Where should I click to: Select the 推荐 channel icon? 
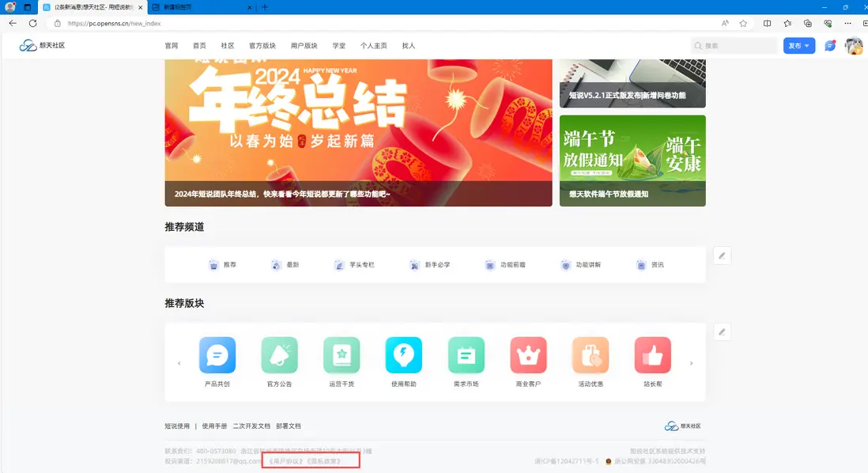pyautogui.click(x=213, y=263)
